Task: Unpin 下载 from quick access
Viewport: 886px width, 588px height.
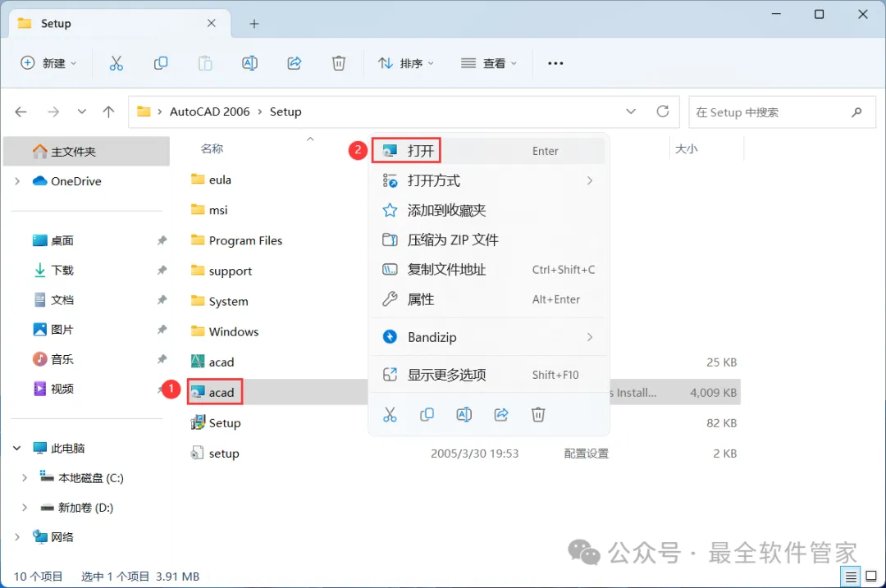Action: click(162, 270)
